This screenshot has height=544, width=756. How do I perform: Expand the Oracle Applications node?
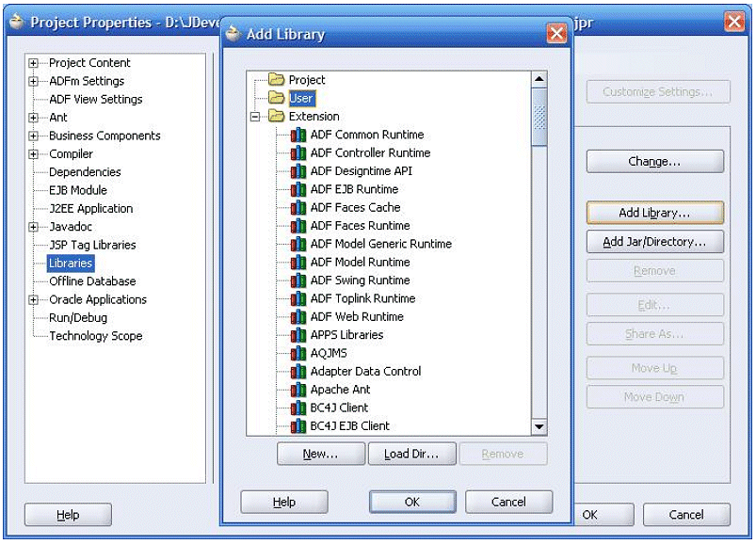click(x=33, y=299)
